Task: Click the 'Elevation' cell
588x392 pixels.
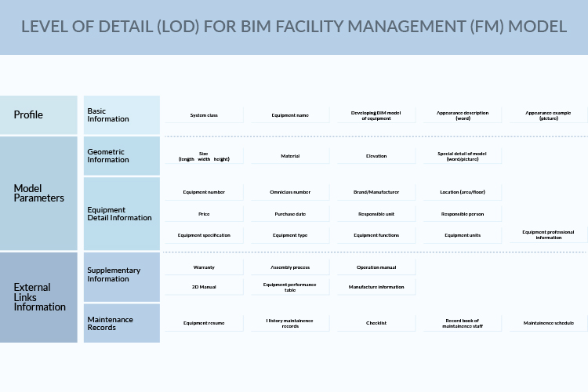Action: click(376, 156)
